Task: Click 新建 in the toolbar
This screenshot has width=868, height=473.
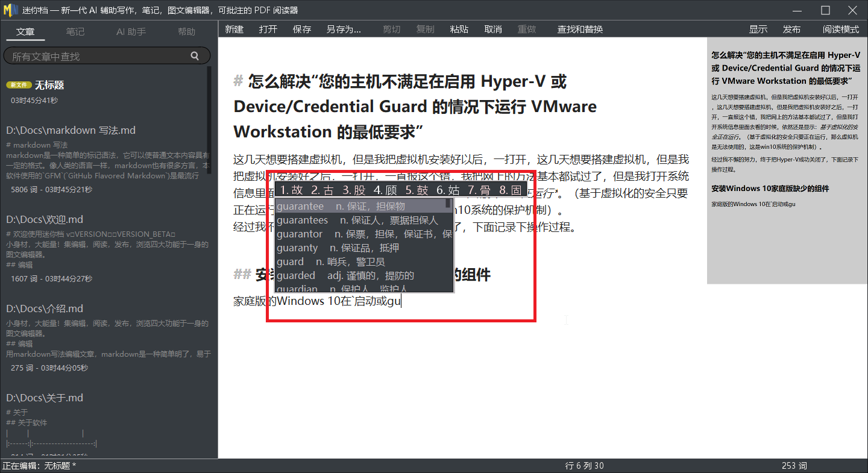Action: click(x=234, y=29)
